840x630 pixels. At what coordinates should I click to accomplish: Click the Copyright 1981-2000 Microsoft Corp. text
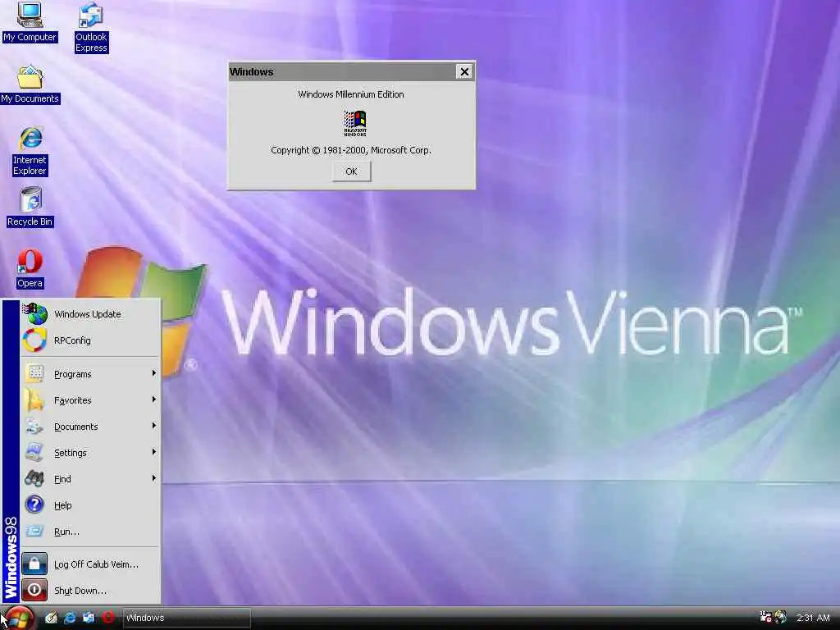(351, 151)
